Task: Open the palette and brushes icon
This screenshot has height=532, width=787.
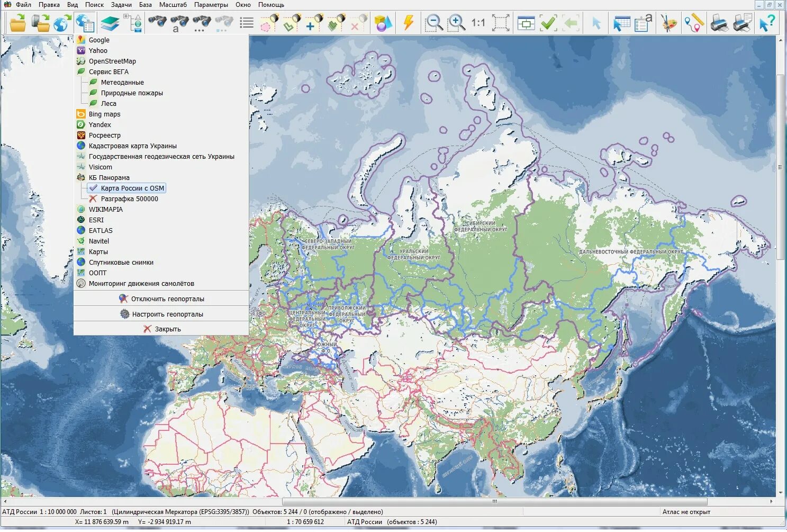Action: (669, 23)
